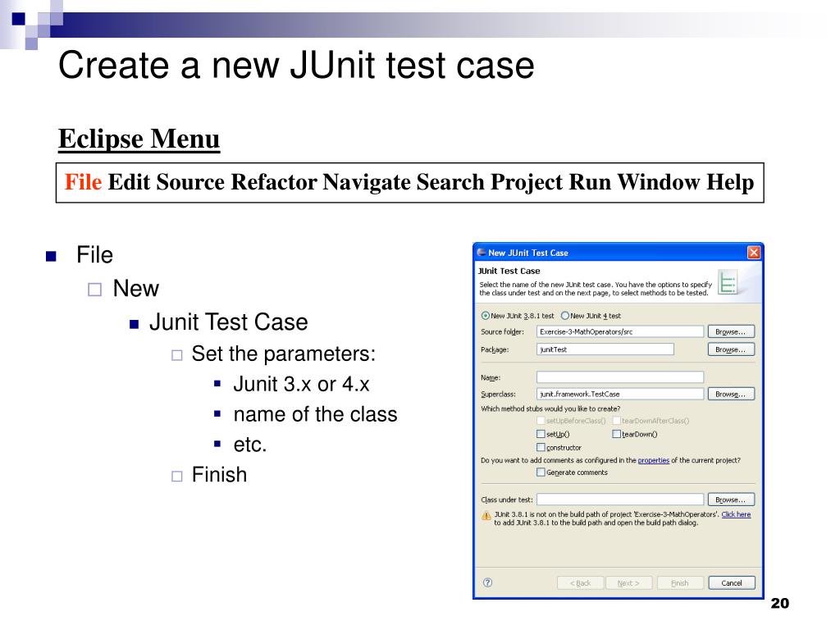
Task: Click the 'name of the class' bullet text
Action: pos(315,414)
